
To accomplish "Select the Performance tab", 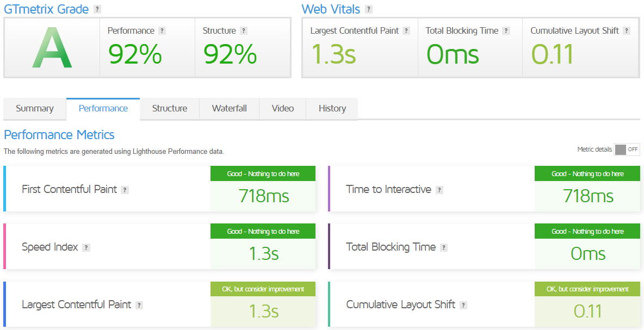I will pyautogui.click(x=103, y=109).
